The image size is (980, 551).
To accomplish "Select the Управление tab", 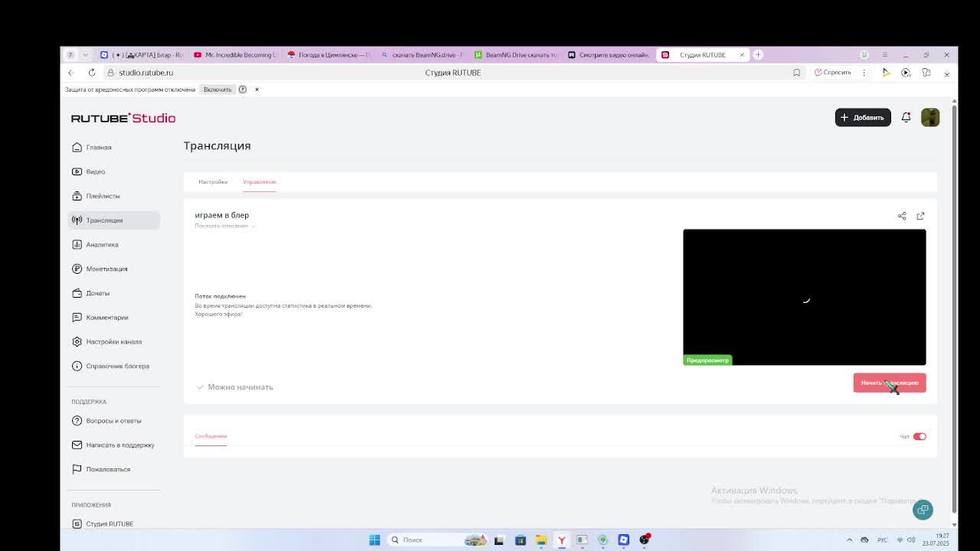I will coord(259,182).
